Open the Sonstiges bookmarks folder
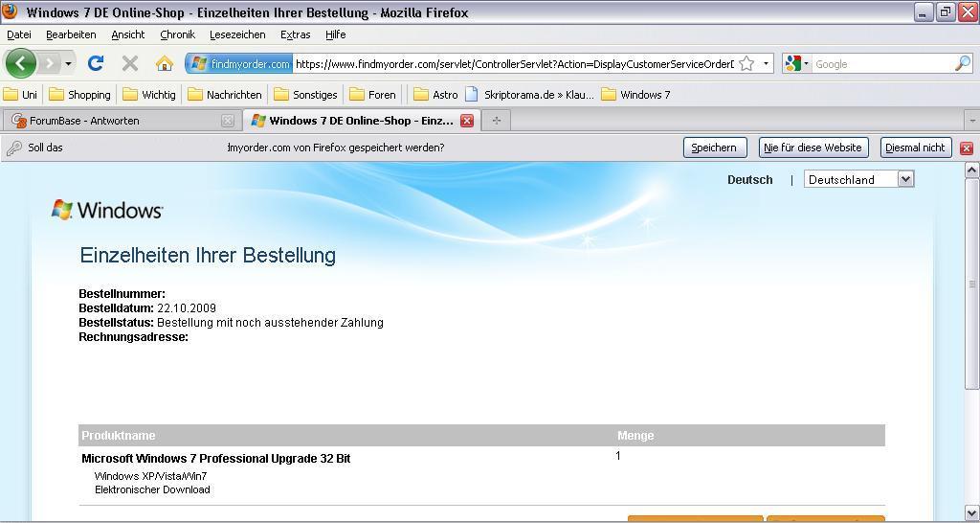The width and height of the screenshot is (980, 523). 306,95
